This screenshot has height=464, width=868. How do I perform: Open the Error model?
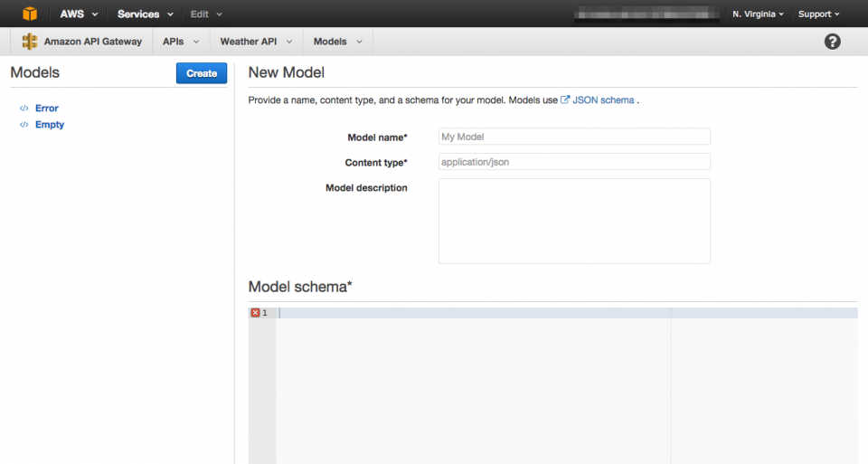pyautogui.click(x=46, y=108)
